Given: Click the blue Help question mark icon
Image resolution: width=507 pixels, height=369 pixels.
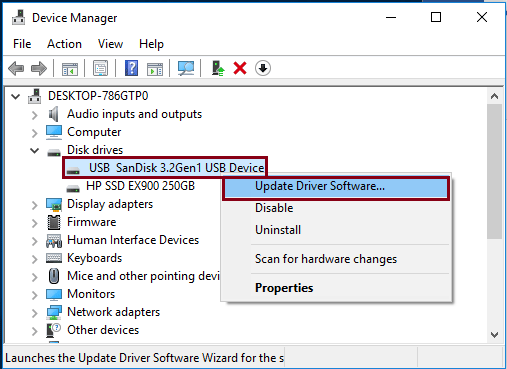Looking at the screenshot, I should pyautogui.click(x=131, y=68).
